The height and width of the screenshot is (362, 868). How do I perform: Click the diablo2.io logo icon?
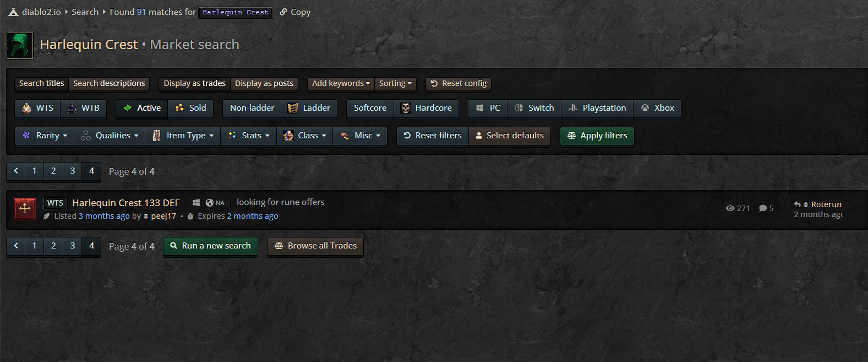tap(14, 12)
